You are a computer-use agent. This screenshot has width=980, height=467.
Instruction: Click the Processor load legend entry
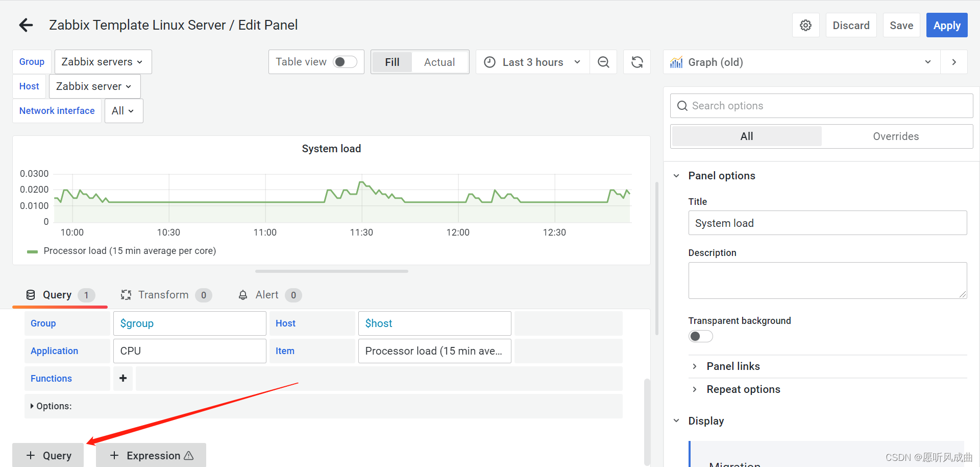[130, 251]
